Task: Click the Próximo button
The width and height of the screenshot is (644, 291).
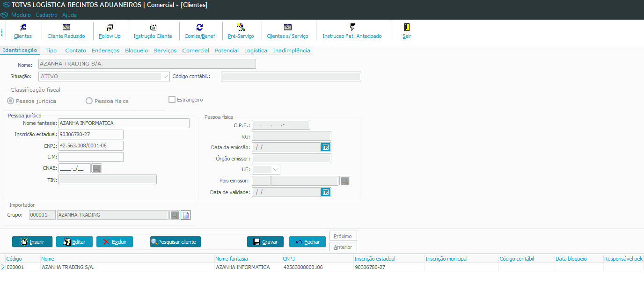Action: point(343,236)
